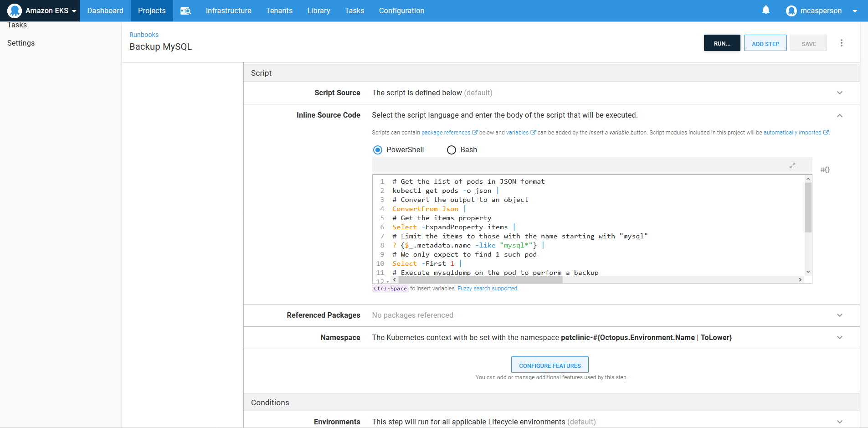This screenshot has width=868, height=428.
Task: Select the PowerShell script language
Action: click(x=378, y=150)
